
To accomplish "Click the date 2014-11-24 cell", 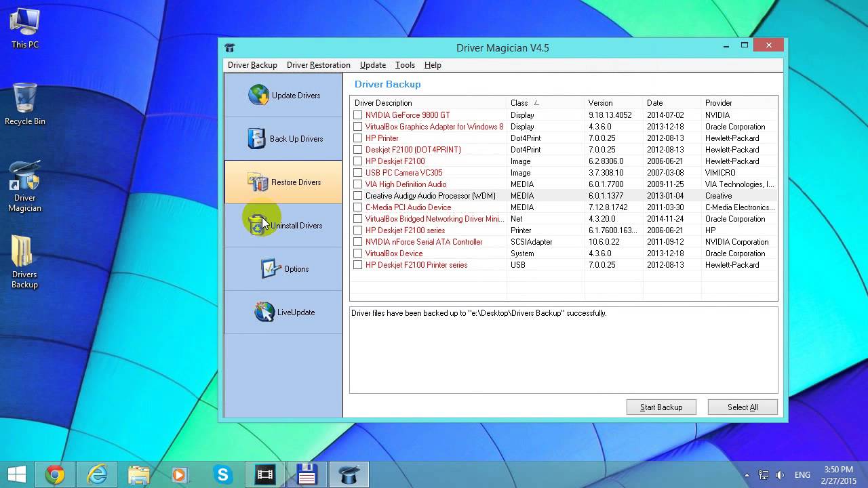I will click(665, 219).
